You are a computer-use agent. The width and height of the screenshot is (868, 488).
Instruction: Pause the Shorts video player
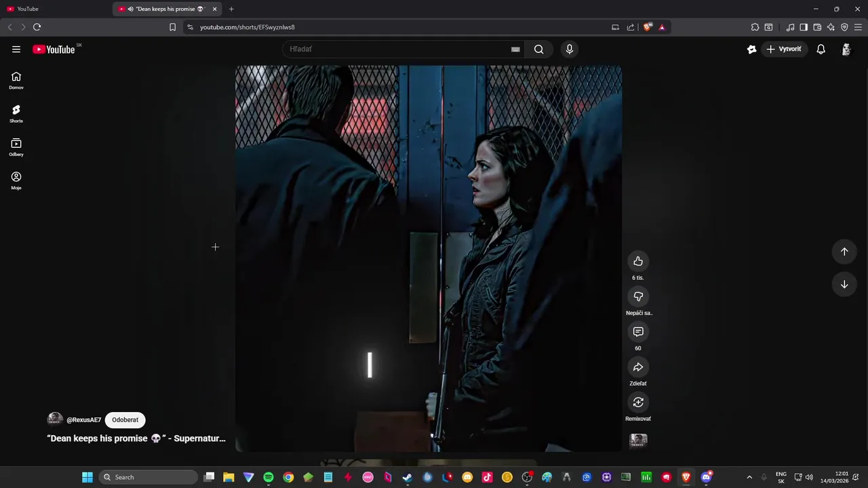429,258
